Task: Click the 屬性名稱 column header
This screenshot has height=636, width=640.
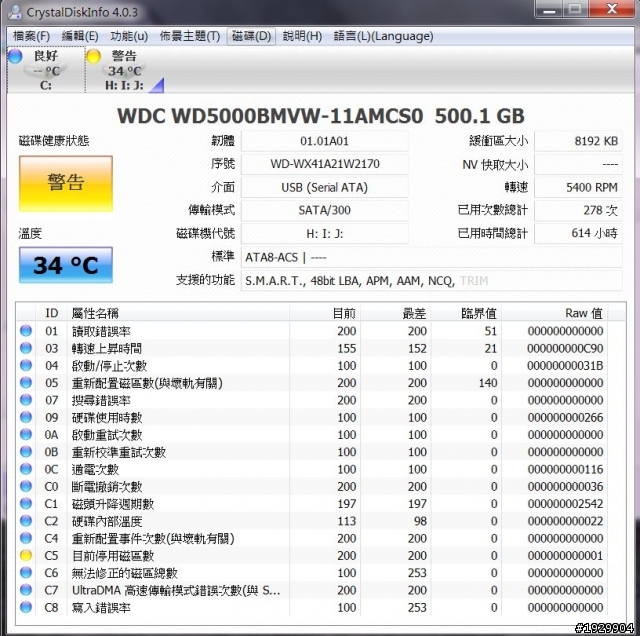Action: coord(178,313)
